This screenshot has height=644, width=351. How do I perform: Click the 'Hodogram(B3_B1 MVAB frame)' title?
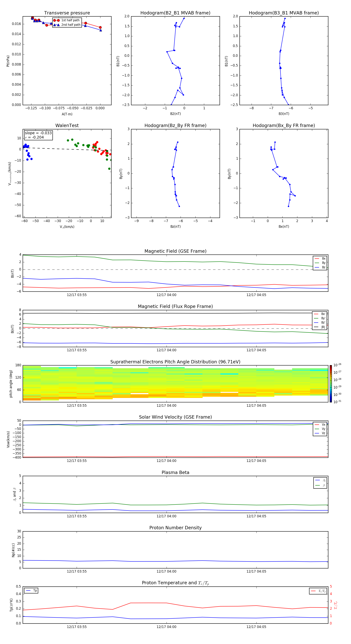(284, 13)
